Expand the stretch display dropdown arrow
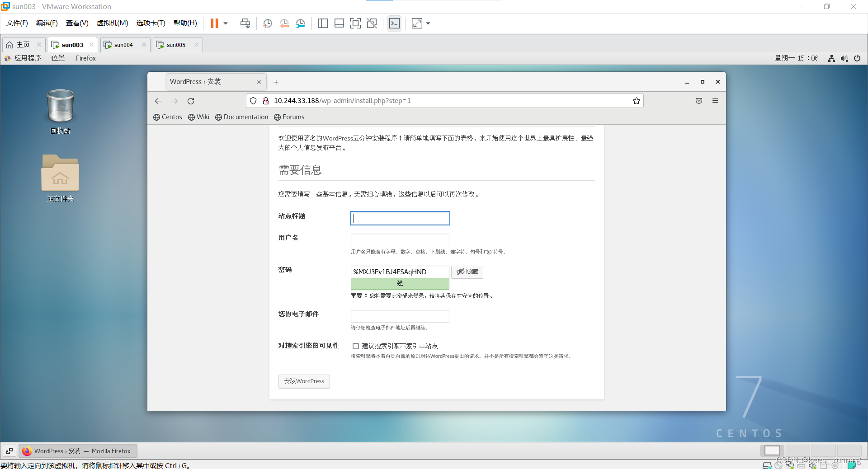868x469 pixels. pos(428,23)
